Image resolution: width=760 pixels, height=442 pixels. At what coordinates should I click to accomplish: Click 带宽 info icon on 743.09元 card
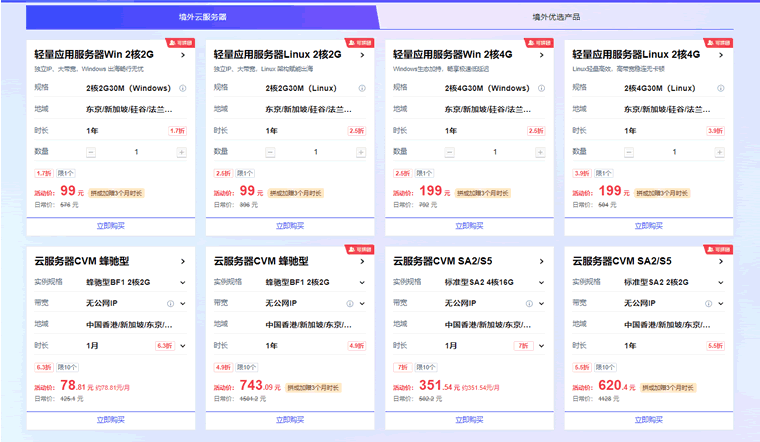349,304
